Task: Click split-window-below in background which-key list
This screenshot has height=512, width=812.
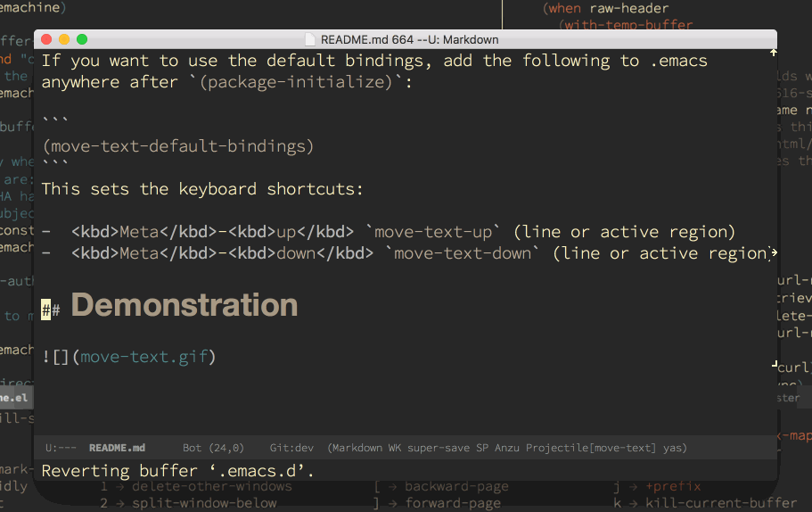Action: tap(204, 503)
